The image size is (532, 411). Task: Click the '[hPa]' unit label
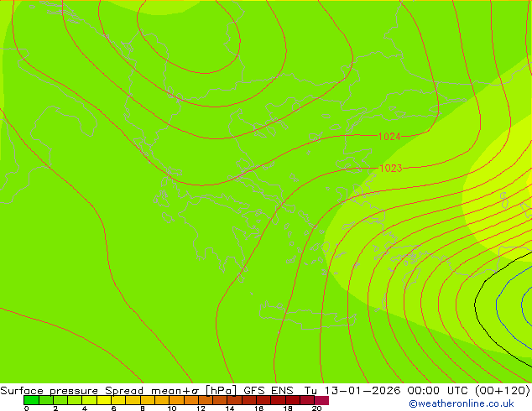(x=221, y=391)
